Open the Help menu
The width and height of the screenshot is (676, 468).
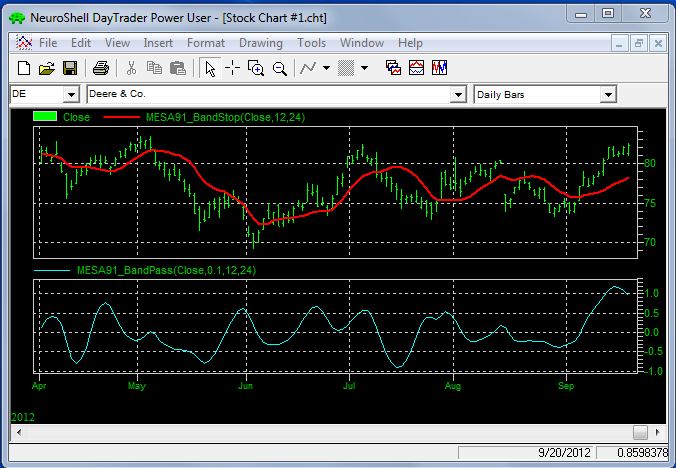coord(410,43)
